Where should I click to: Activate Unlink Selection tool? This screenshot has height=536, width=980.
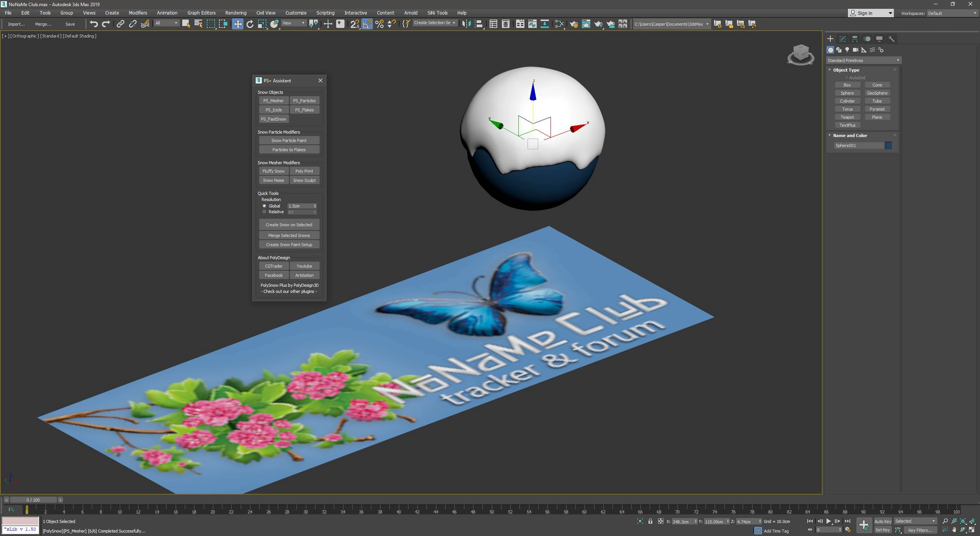pos(132,24)
